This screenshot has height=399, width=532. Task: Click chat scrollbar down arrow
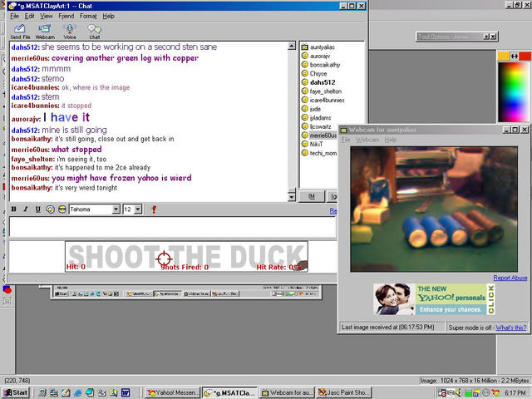pos(292,197)
